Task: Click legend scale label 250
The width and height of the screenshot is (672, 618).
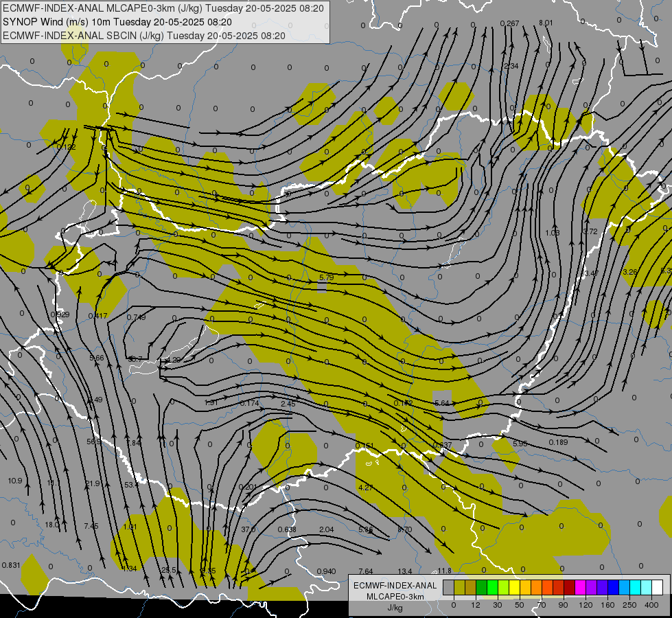Action: tap(629, 605)
